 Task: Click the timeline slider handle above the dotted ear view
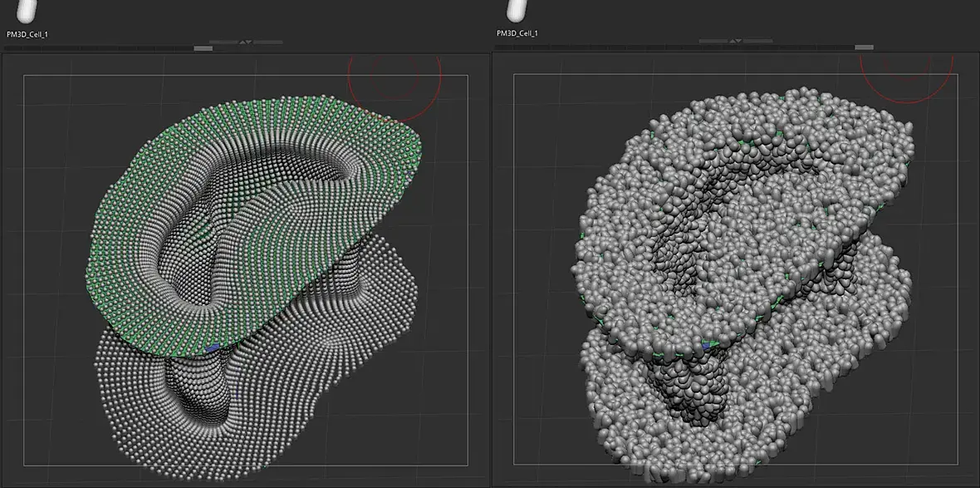[x=203, y=48]
